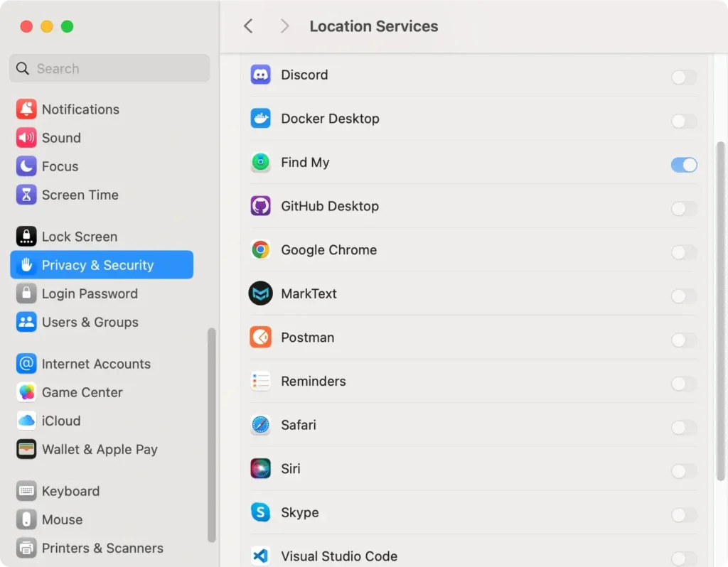Open the Sound settings pane
This screenshot has height=567, width=728.
(x=102, y=138)
